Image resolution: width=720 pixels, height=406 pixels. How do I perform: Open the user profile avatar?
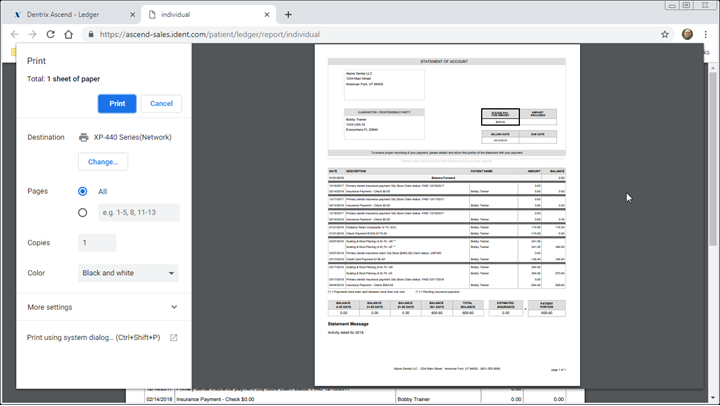(x=687, y=34)
